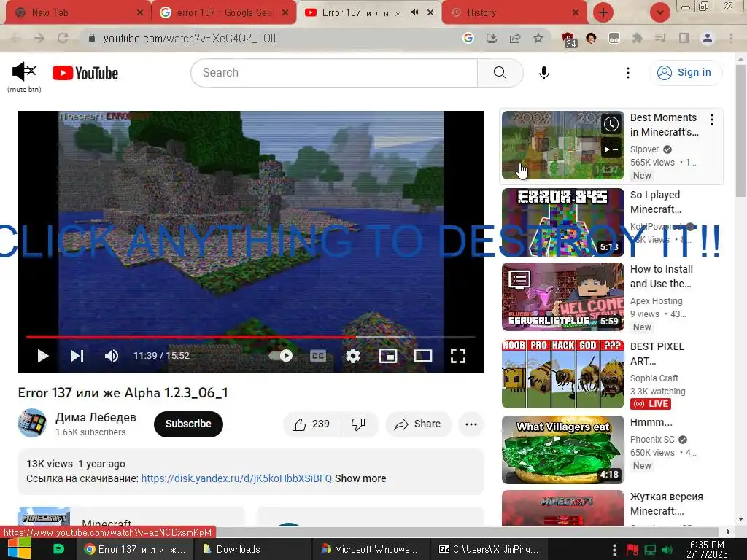Image resolution: width=747 pixels, height=560 pixels.
Task: Click the system tray volume icon
Action: point(668,550)
